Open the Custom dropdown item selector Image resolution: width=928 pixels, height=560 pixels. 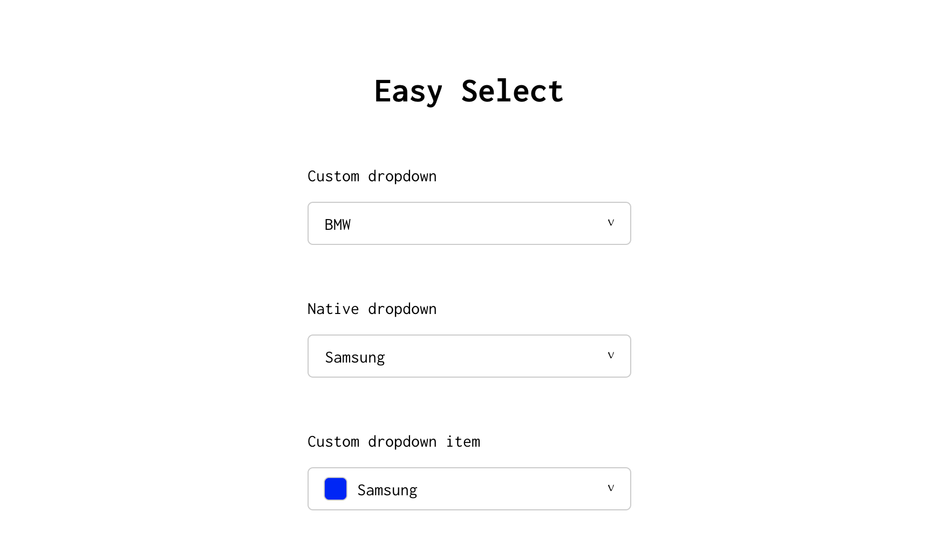(x=468, y=488)
